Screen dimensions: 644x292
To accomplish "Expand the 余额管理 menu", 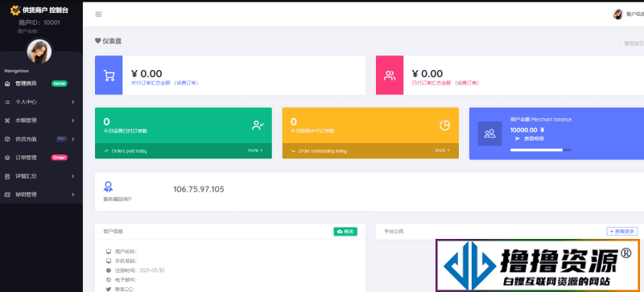I will pos(39,121).
